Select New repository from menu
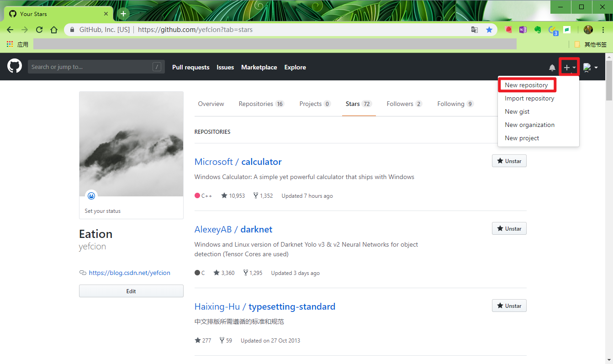Viewport: 613px width, 364px height. (x=526, y=85)
